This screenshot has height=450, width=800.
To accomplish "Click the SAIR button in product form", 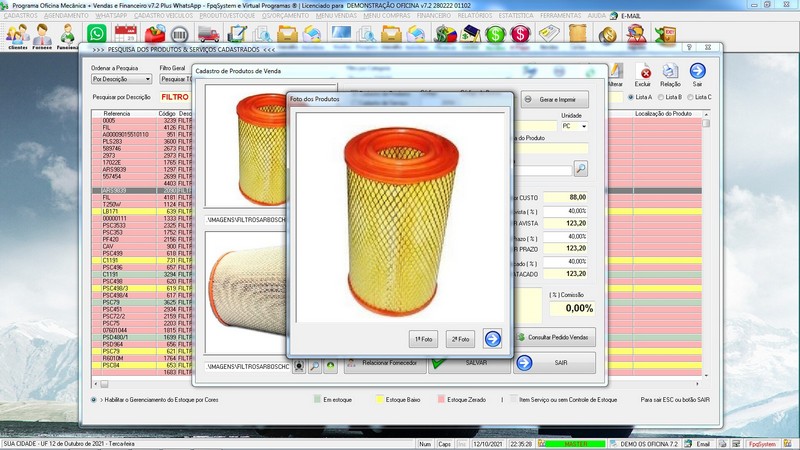I will [555, 363].
